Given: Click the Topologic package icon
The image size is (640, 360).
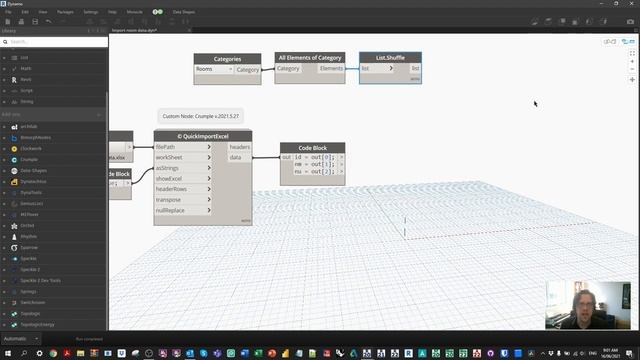Looking at the screenshot, I should point(14,314).
